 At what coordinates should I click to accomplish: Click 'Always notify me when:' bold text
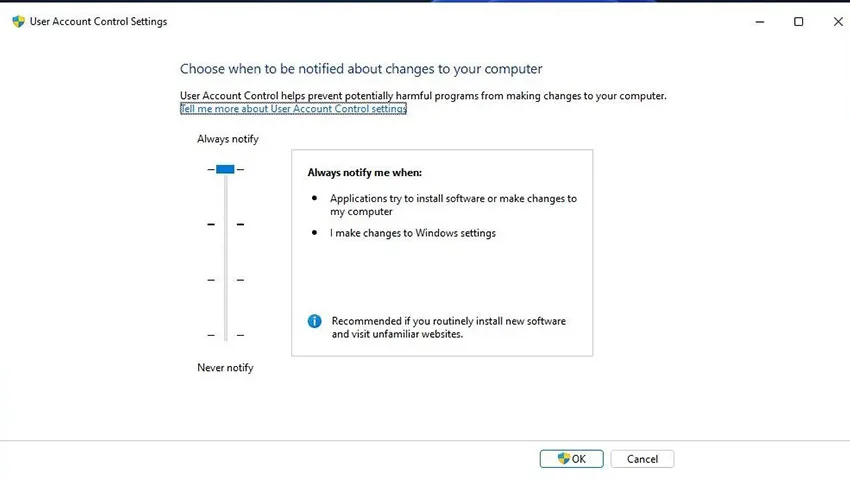[x=364, y=172]
